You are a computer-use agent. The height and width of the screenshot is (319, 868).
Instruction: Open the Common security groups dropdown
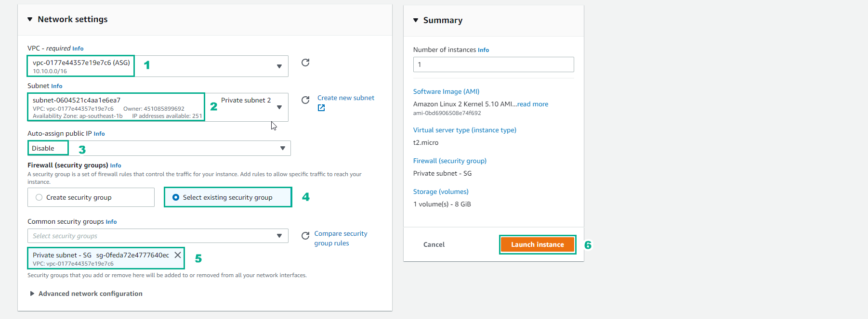158,236
